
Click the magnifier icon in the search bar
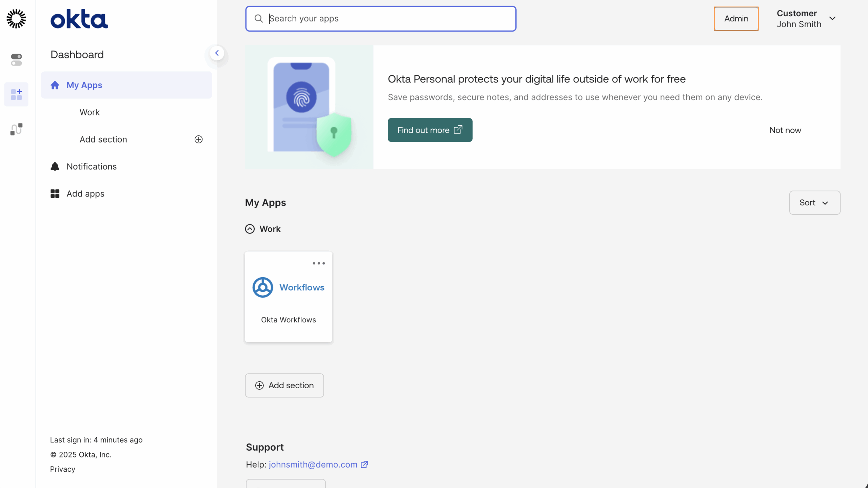259,18
